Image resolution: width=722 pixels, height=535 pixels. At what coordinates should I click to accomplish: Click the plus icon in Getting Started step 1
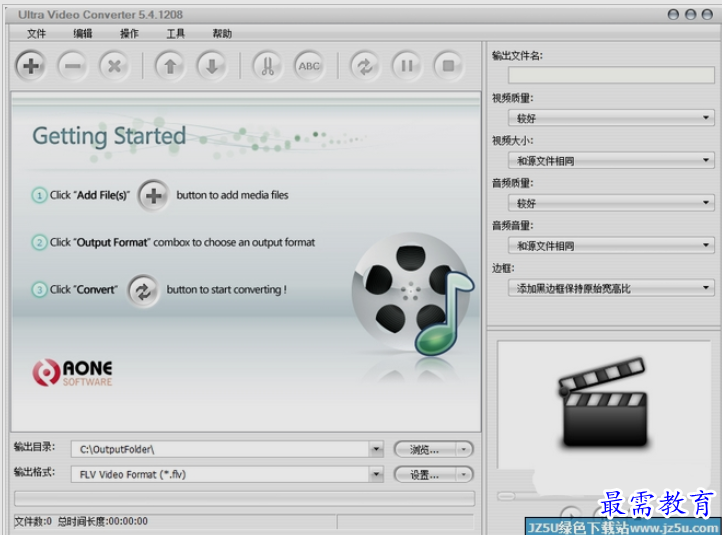153,196
